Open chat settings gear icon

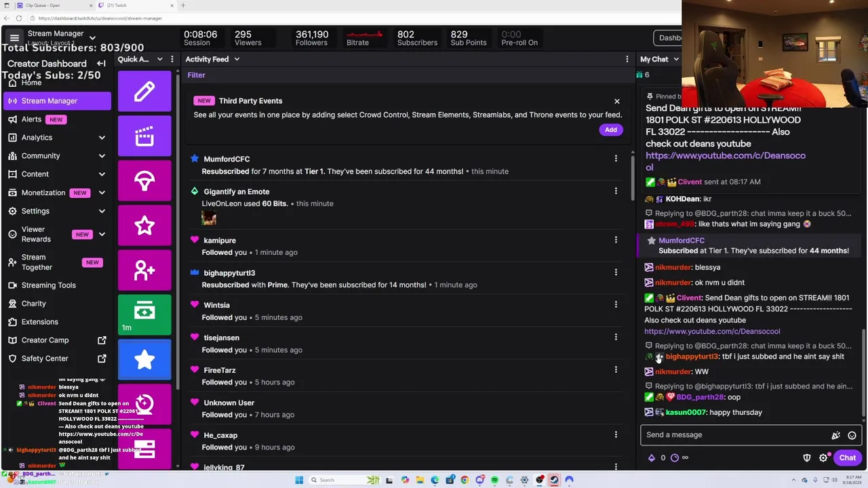coord(823,458)
